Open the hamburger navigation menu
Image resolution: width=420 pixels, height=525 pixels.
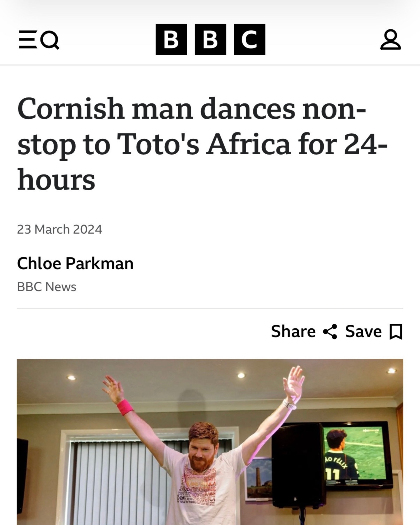[28, 40]
